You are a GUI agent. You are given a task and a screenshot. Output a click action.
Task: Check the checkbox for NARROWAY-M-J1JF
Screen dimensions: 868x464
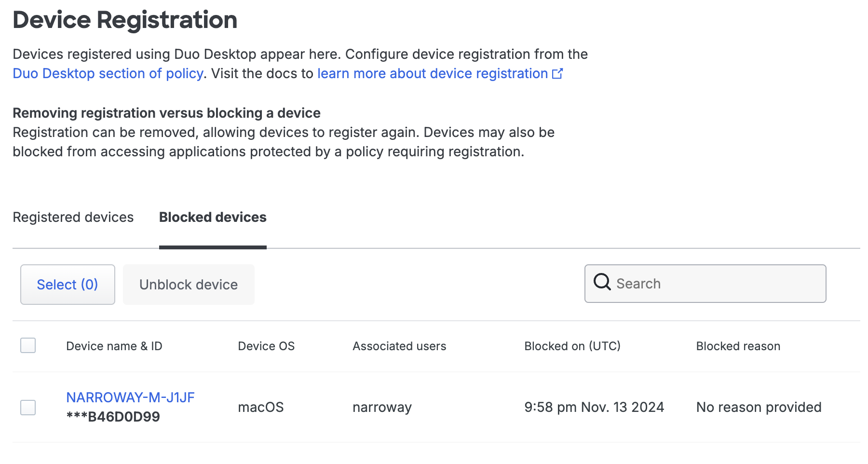pyautogui.click(x=28, y=408)
